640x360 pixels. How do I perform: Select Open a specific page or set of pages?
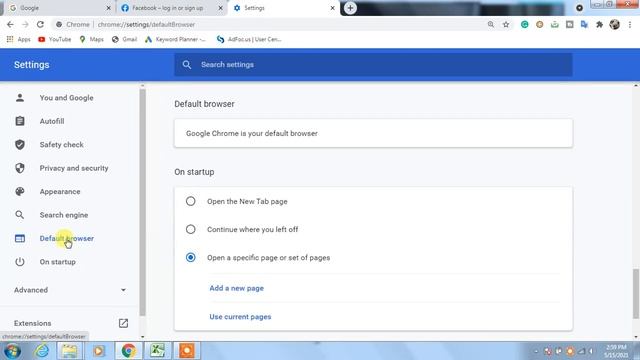[191, 258]
